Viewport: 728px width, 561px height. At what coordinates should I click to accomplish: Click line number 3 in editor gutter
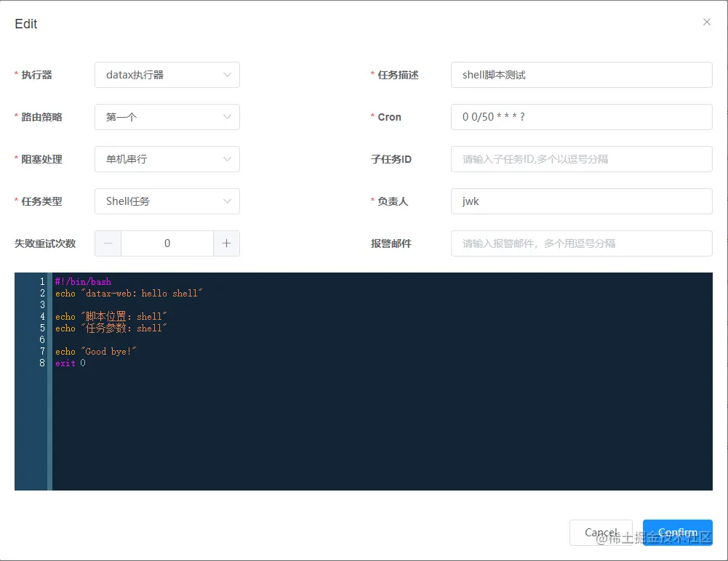click(42, 305)
